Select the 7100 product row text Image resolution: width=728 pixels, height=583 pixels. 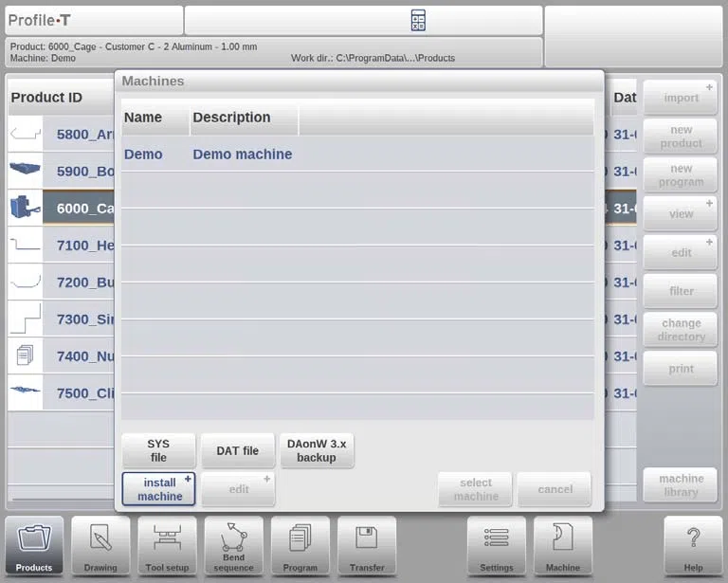point(85,246)
